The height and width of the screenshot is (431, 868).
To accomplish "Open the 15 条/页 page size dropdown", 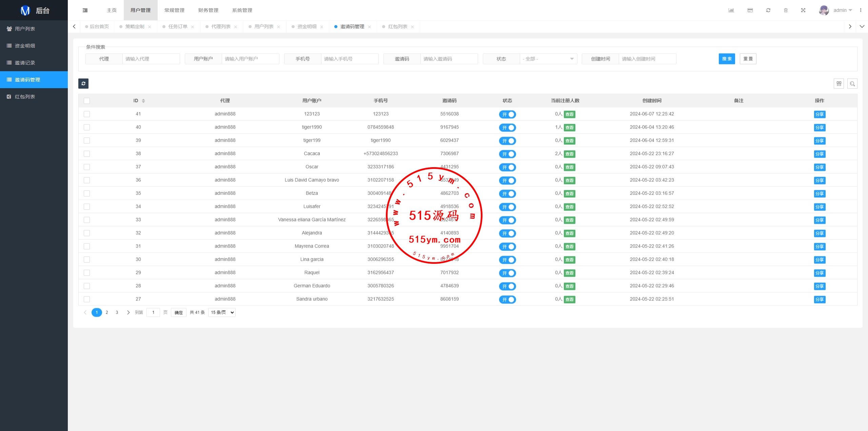I will (222, 312).
